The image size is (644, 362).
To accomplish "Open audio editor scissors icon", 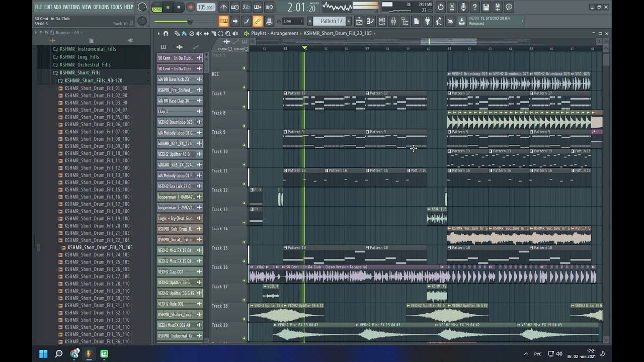I will pyautogui.click(x=452, y=7).
